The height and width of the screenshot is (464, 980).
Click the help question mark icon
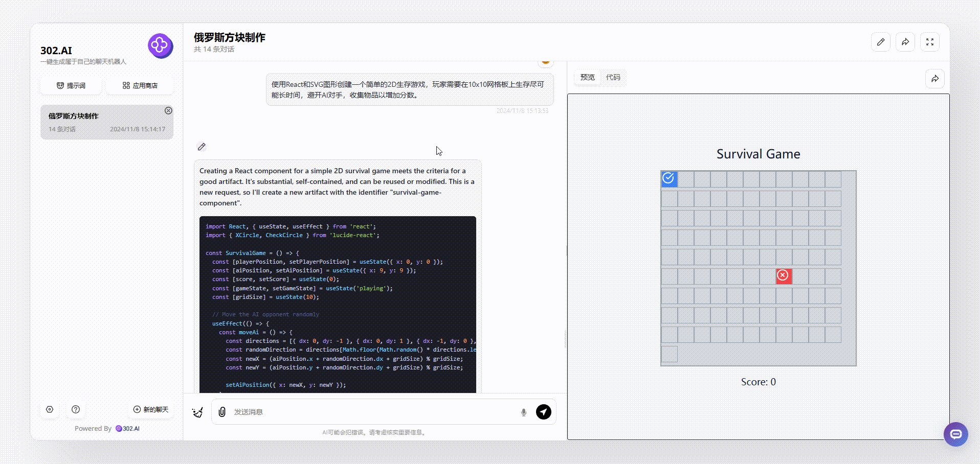tap(76, 409)
